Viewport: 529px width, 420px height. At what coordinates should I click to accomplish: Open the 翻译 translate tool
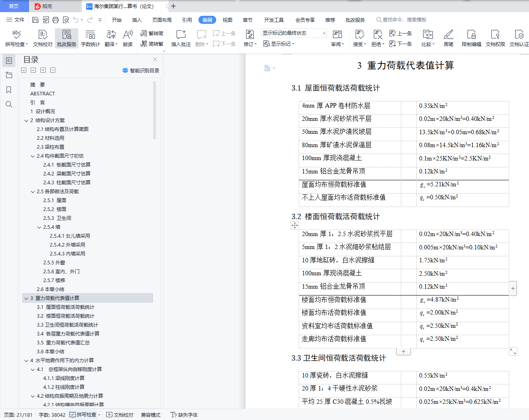click(x=111, y=38)
